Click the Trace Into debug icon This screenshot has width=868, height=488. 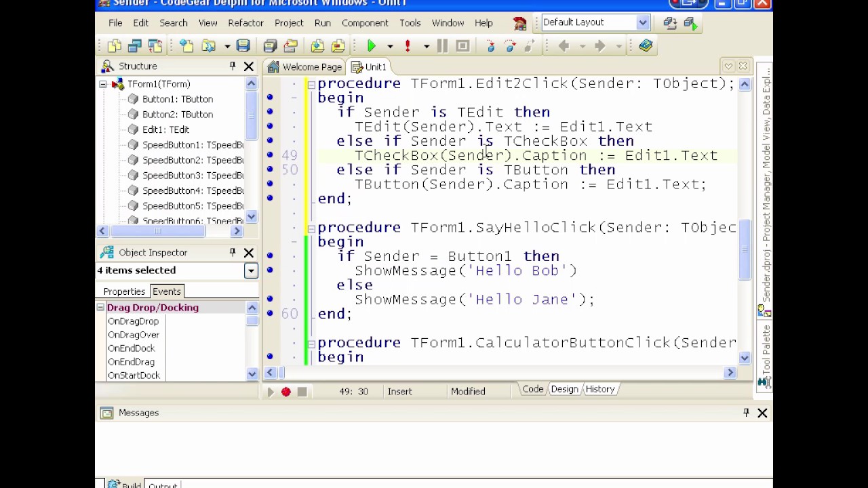[490, 46]
